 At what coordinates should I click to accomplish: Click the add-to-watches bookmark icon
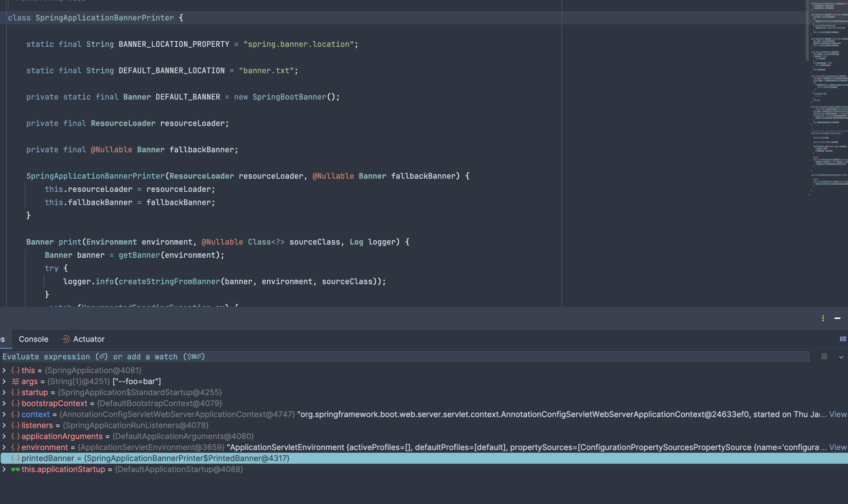[824, 357]
